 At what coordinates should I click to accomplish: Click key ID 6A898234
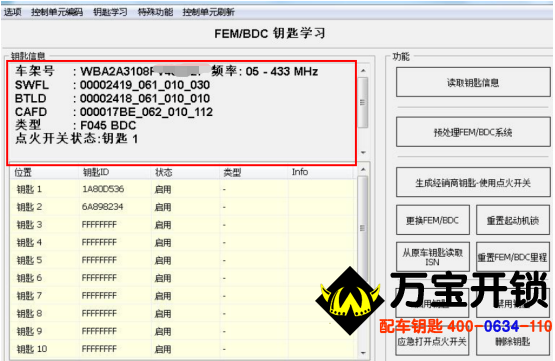103,207
